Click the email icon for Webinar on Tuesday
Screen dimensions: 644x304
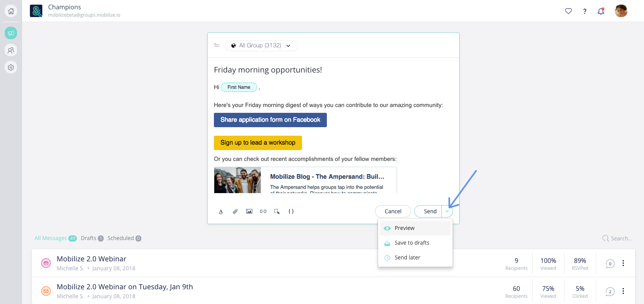(x=46, y=291)
